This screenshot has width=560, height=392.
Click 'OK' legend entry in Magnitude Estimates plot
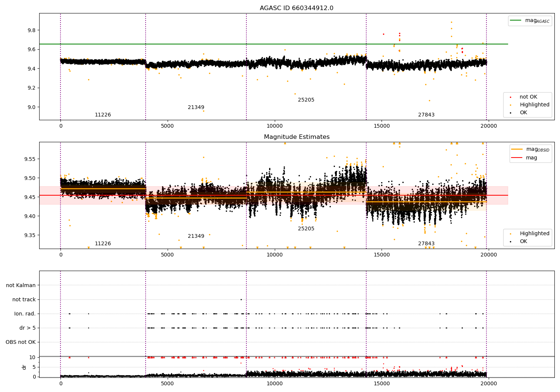coord(519,242)
